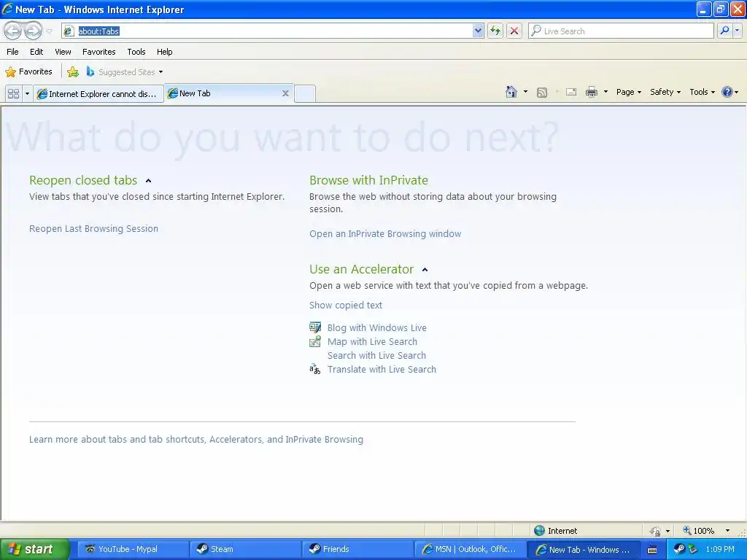Go forward with the Forward arrow button

tap(33, 31)
